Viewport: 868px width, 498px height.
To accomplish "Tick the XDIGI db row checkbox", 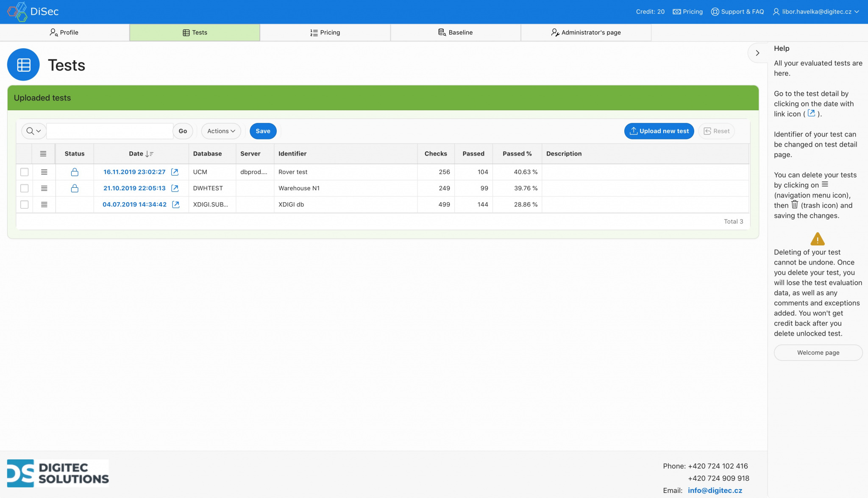I will [x=25, y=205].
